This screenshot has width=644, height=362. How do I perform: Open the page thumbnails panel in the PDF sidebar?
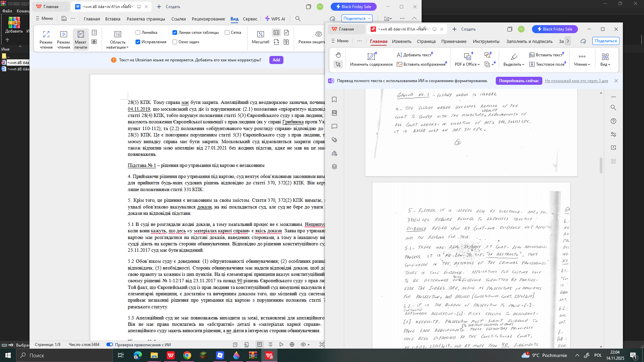coord(334,113)
